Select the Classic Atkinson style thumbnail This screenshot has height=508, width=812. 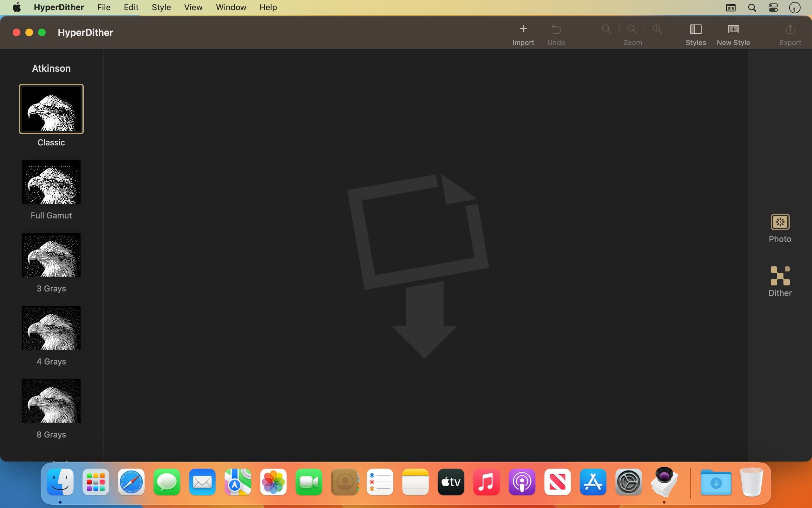51,109
